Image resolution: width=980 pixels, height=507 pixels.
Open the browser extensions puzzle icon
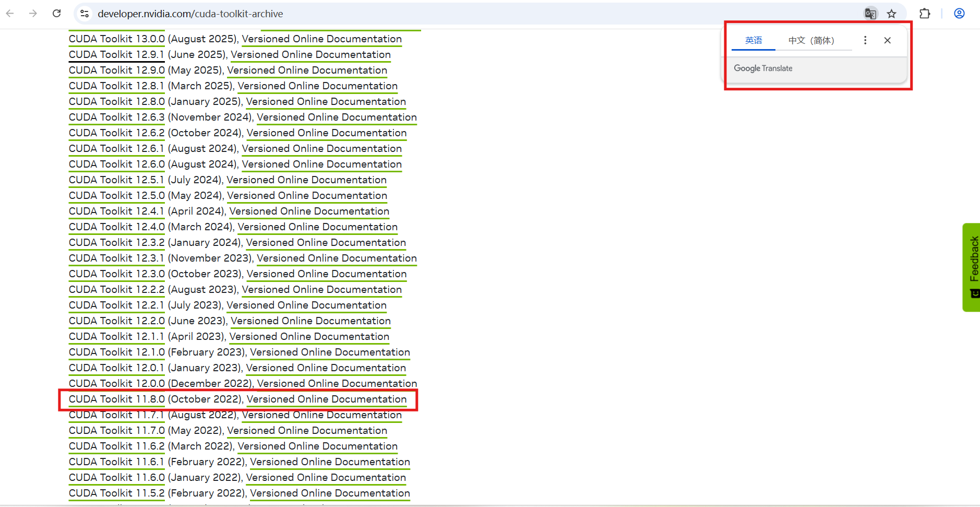(925, 14)
